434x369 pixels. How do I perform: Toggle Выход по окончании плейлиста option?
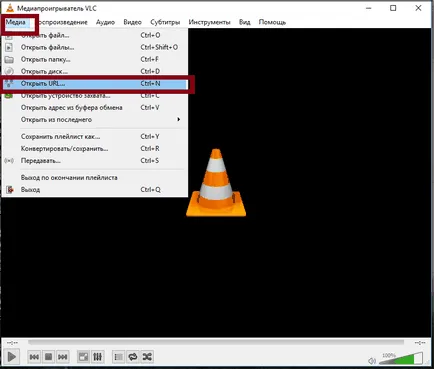pos(95,178)
